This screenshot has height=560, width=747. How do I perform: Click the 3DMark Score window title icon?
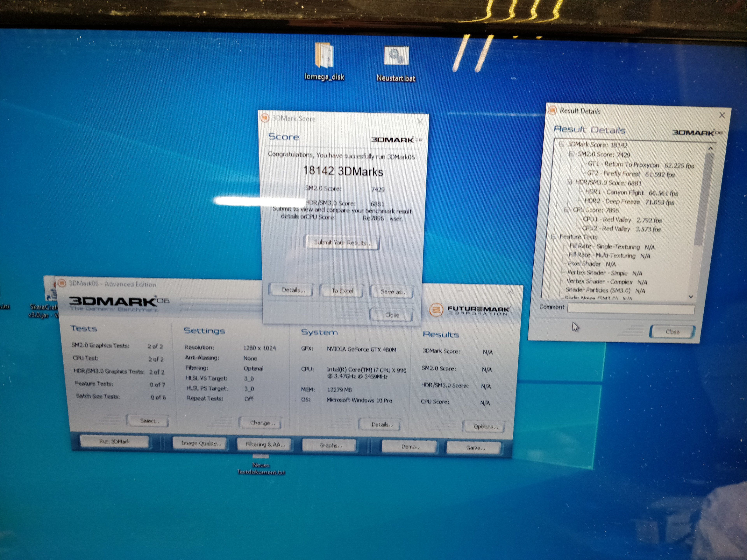click(x=265, y=118)
